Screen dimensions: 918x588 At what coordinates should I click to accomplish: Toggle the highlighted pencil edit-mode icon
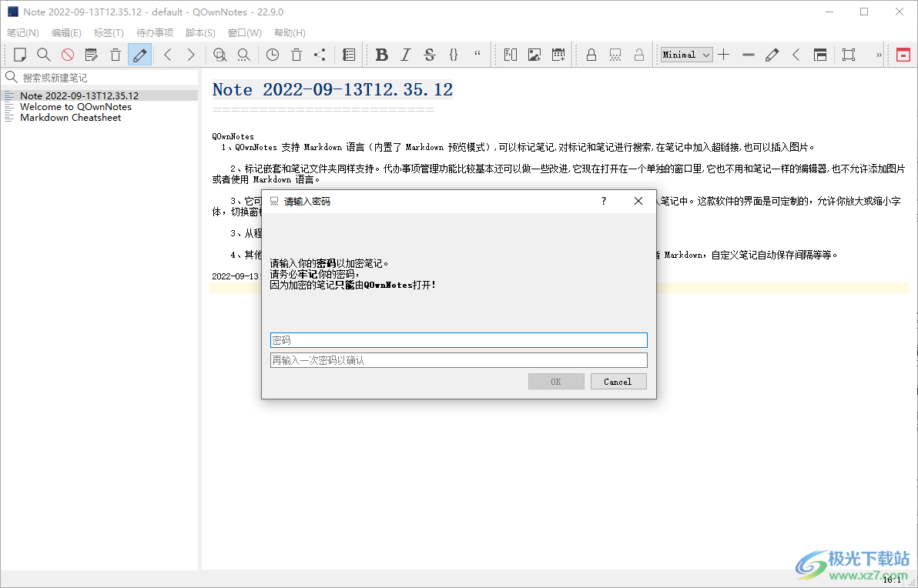pos(139,55)
